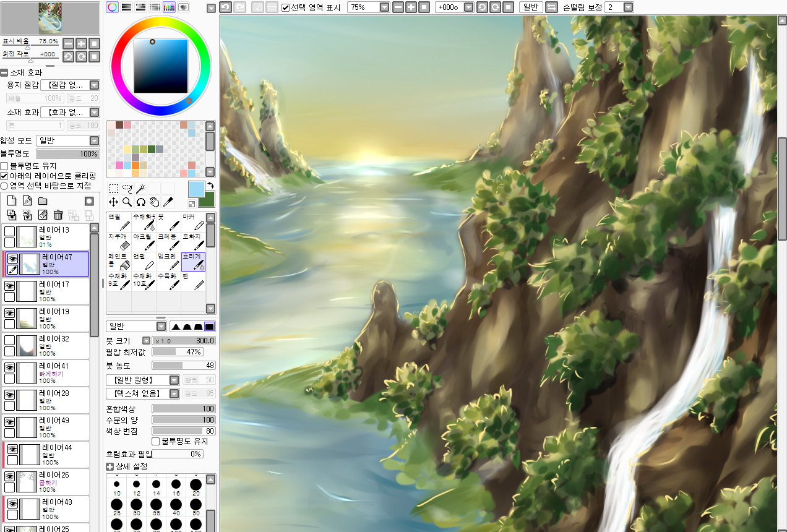Screen dimensions: 787x532
Task: Select 영역 선택 바탕으로 지정 radio button
Action: tap(4, 186)
